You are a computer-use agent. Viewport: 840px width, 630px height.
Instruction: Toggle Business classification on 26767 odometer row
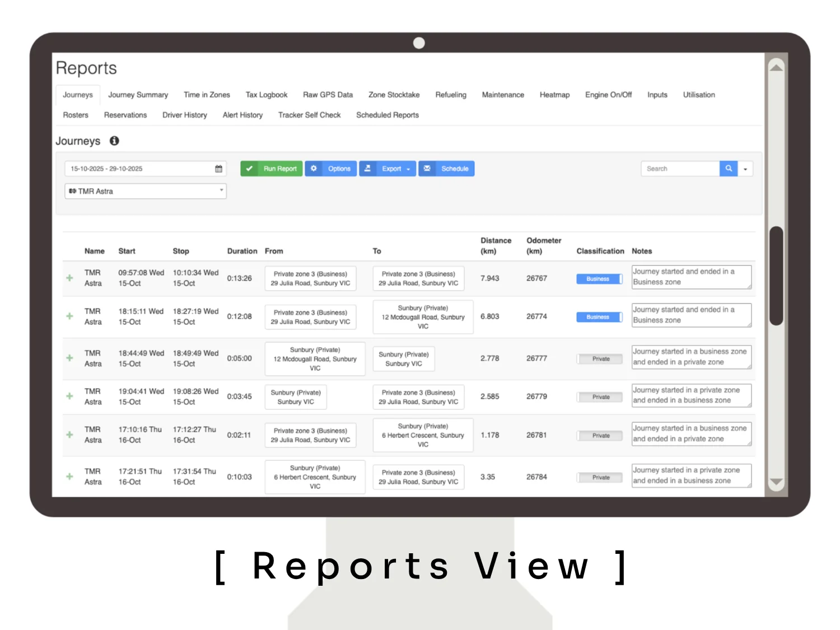[599, 279]
